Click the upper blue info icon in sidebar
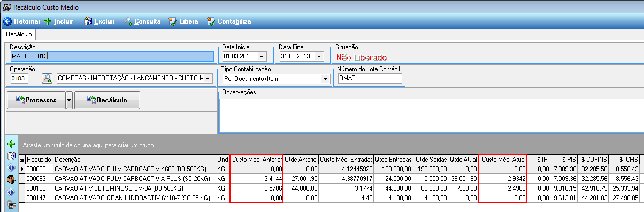Screen dimensions: 644x212 pos(11,168)
